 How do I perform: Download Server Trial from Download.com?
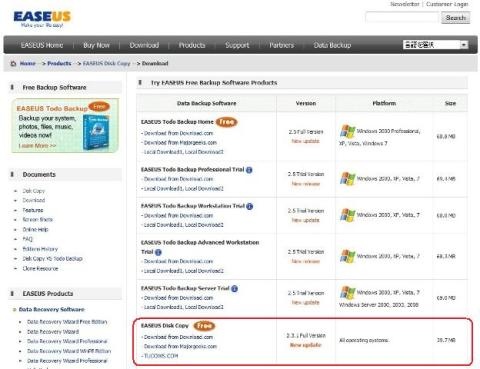(x=178, y=298)
